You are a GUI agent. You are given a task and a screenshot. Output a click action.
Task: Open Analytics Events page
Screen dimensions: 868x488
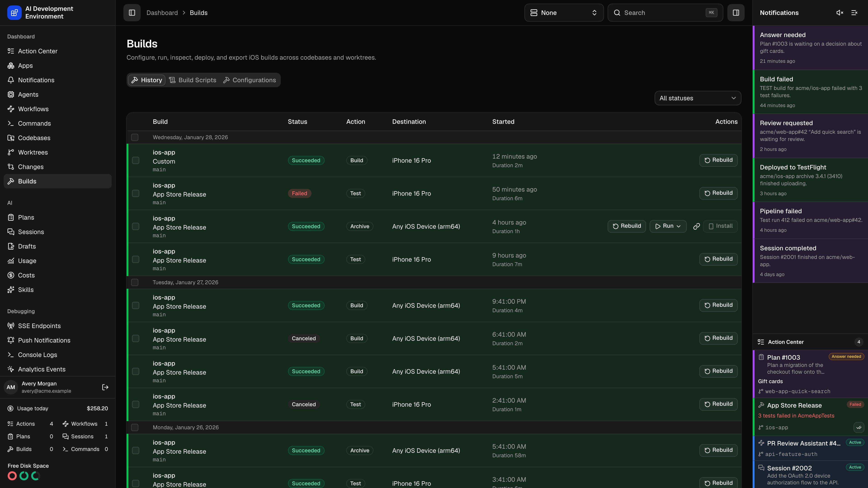58,369
